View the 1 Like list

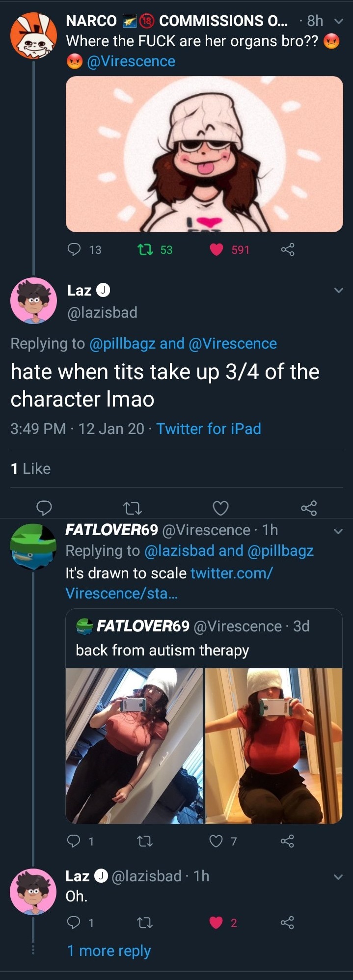point(30,468)
